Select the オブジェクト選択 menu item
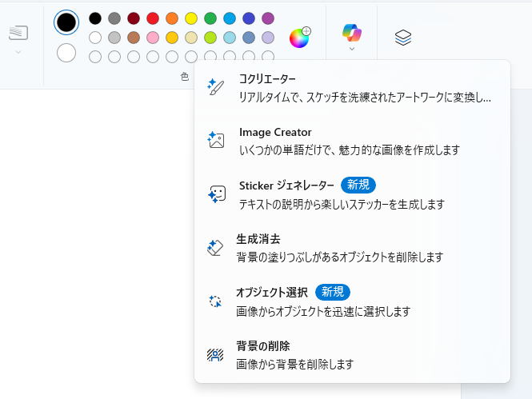Screen dimensions: 532x399 (x=352, y=301)
